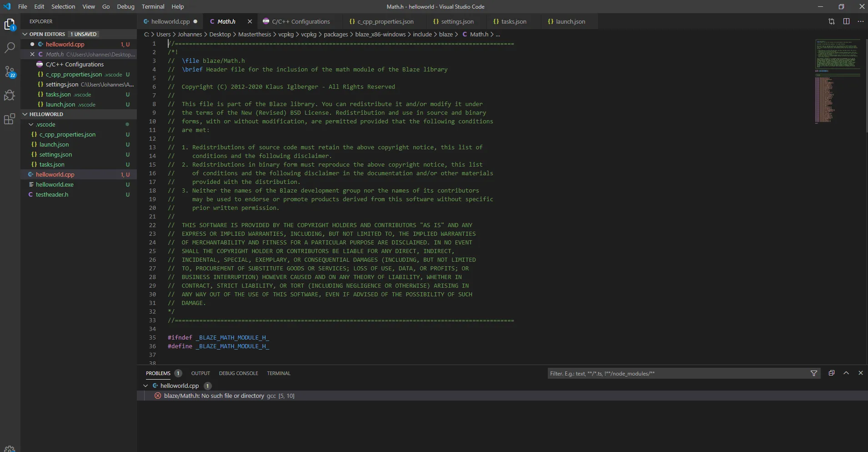Click the 1 UNSAVED badge
The width and height of the screenshot is (868, 452).
[x=84, y=34]
